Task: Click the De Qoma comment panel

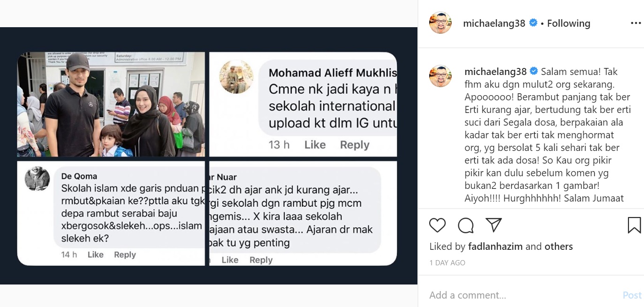Action: point(111,213)
